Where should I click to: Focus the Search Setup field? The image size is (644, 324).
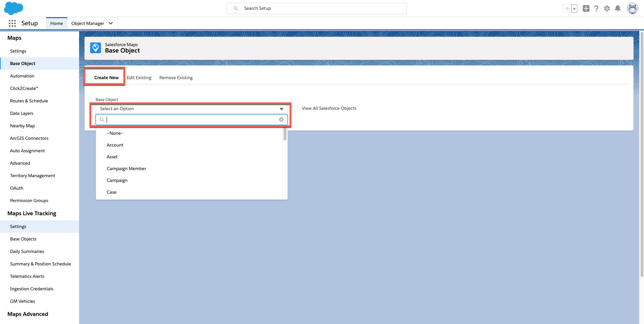(x=317, y=8)
